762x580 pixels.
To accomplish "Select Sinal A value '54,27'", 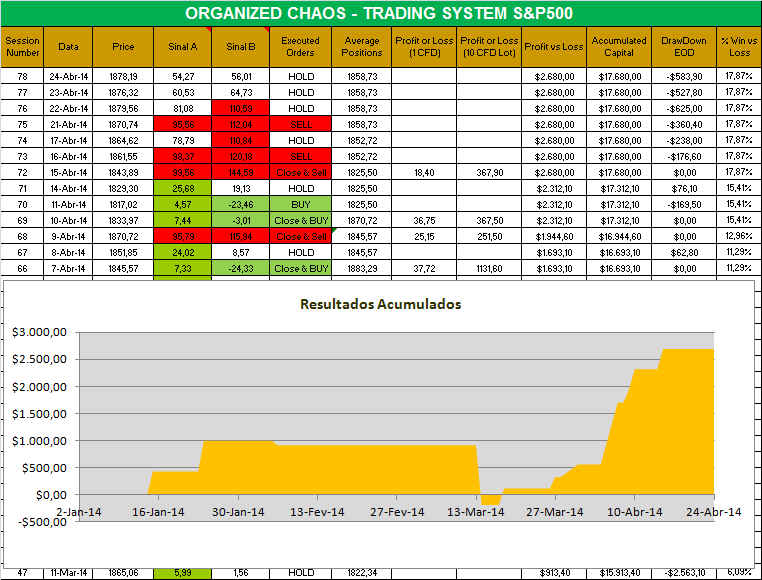I will [183, 76].
